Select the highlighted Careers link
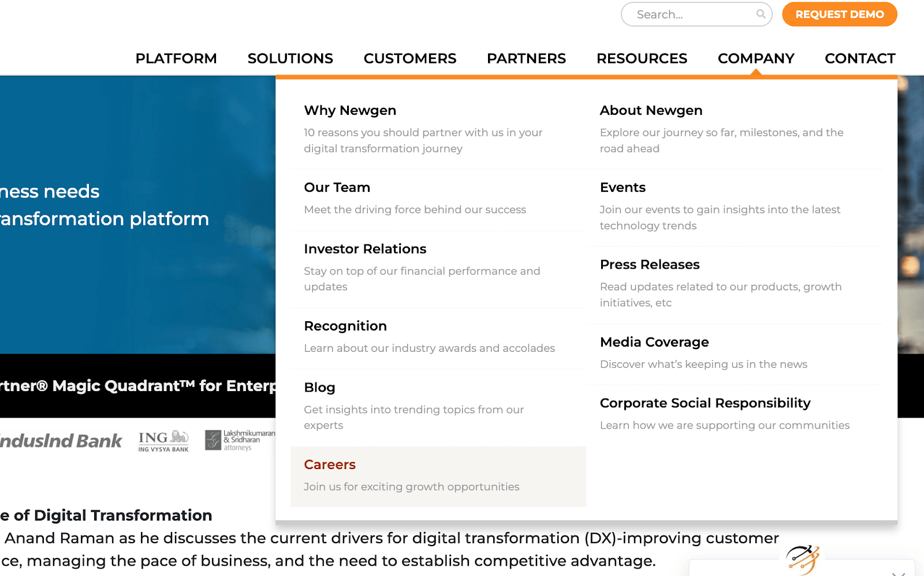This screenshot has height=576, width=924. coord(330,464)
